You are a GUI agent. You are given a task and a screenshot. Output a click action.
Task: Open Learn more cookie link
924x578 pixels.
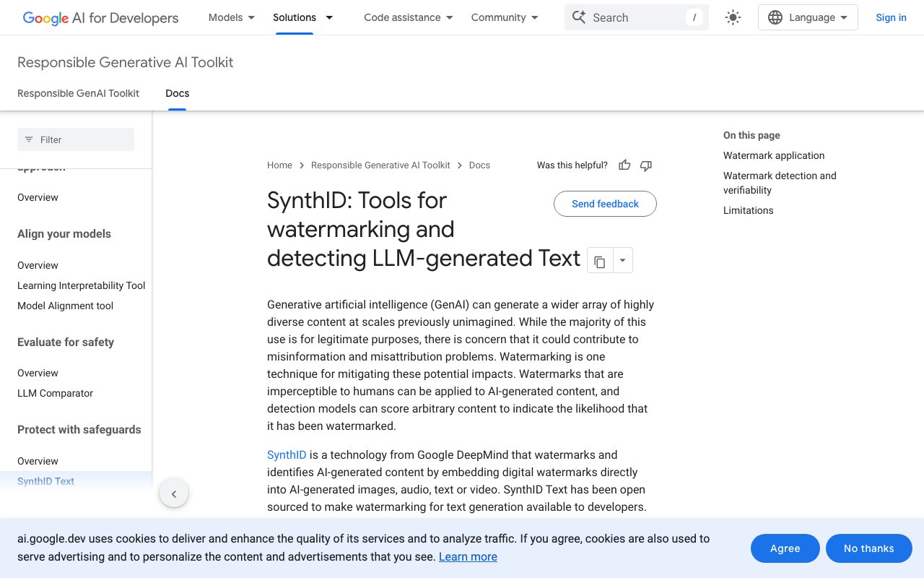point(468,556)
